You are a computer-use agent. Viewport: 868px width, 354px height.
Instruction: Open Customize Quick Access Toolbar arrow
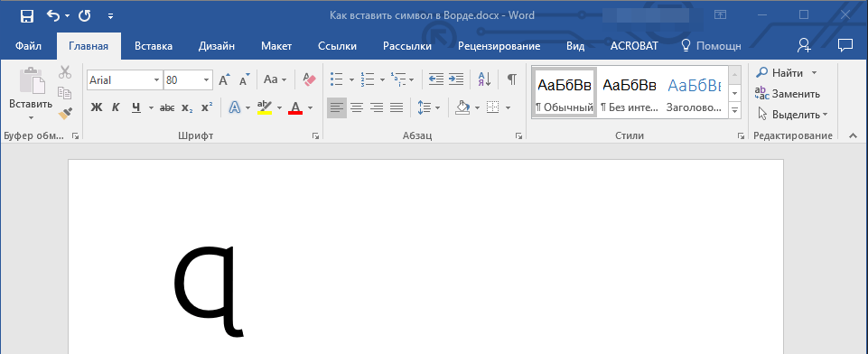[111, 16]
